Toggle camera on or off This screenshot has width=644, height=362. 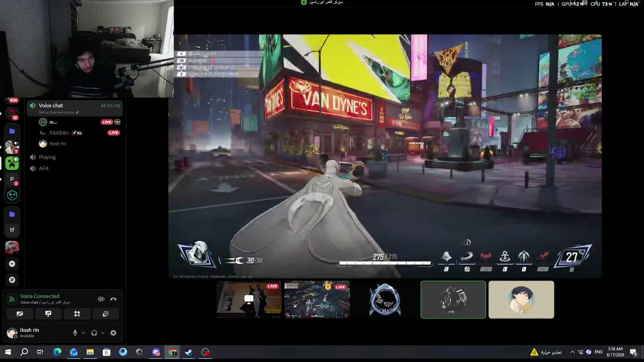pos(20,314)
